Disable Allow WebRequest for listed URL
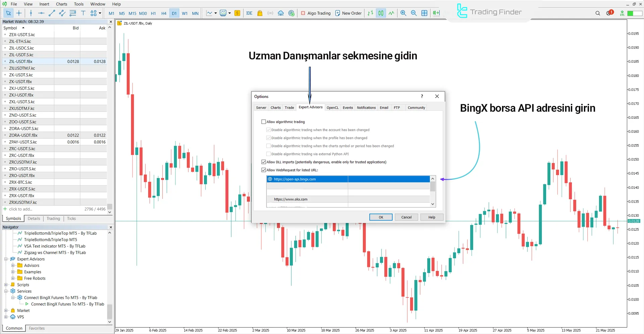Viewport: 644px width, 334px height. pos(264,170)
